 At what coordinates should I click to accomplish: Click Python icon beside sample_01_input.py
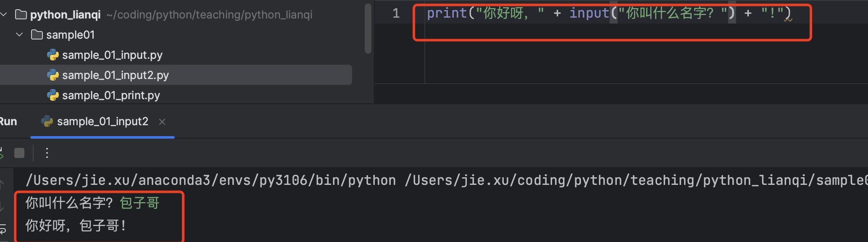coord(53,55)
